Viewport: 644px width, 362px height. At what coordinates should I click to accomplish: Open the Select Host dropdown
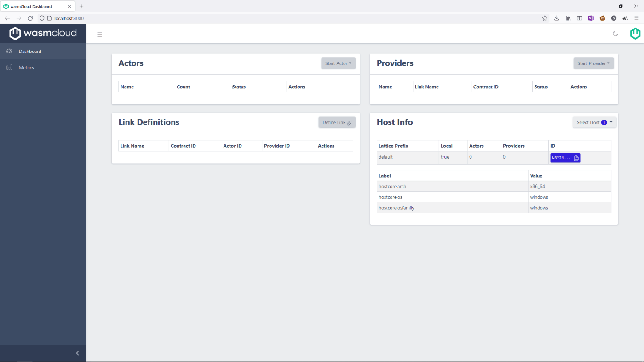pos(594,122)
